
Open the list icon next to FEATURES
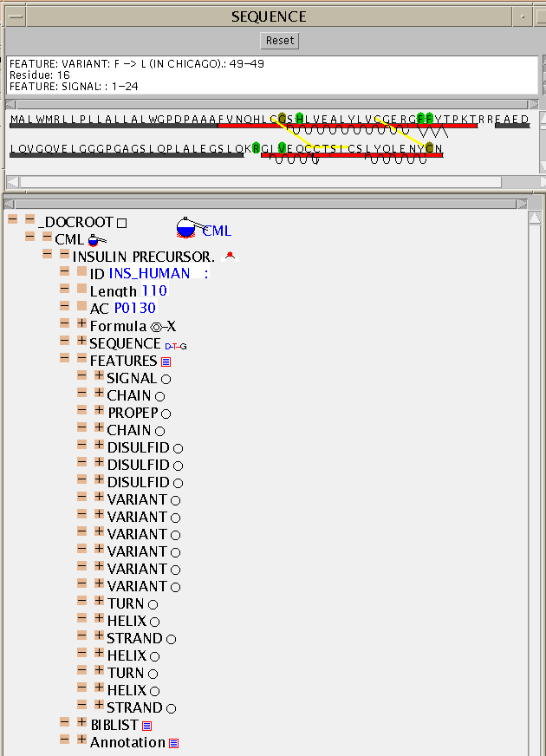click(166, 362)
